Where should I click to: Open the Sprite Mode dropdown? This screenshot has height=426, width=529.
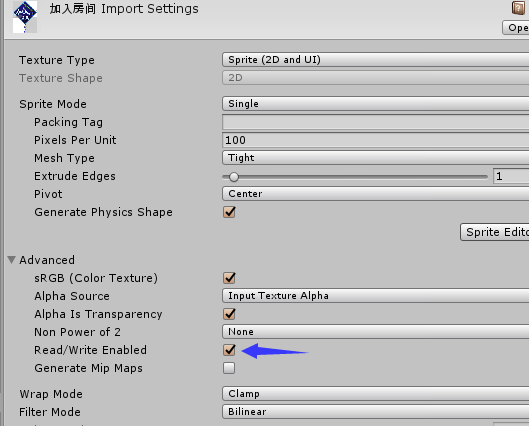click(375, 104)
